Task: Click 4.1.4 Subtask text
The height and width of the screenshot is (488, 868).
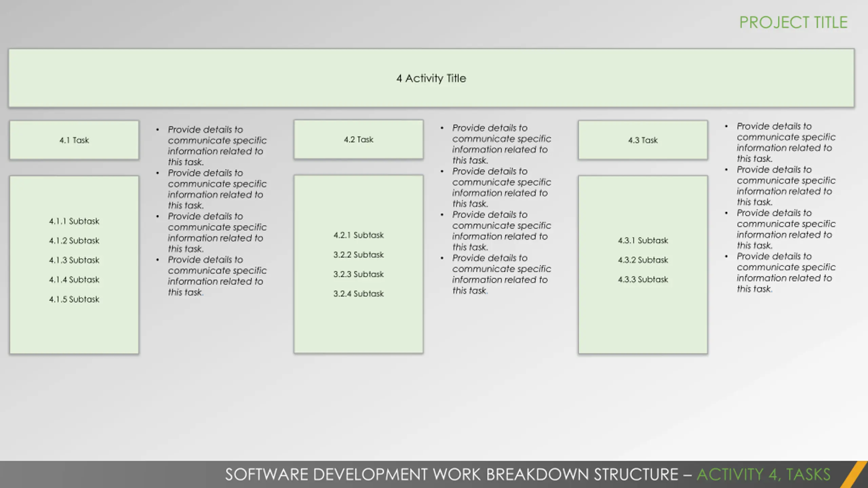Action: (x=74, y=280)
